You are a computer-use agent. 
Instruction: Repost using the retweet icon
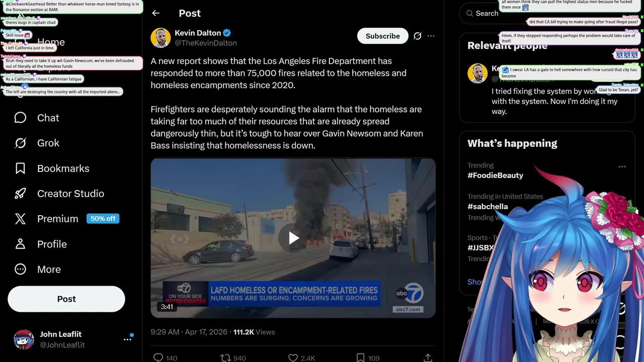(x=225, y=358)
